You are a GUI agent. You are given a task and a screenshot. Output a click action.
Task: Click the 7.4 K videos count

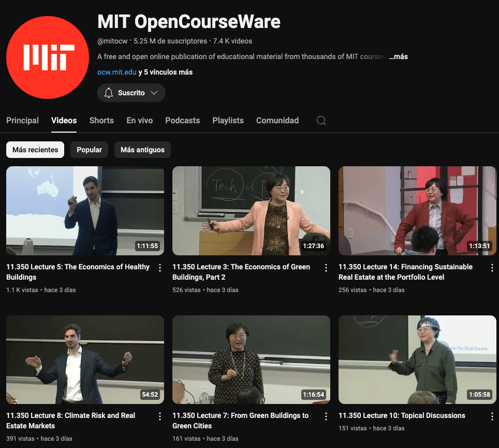[x=232, y=41]
